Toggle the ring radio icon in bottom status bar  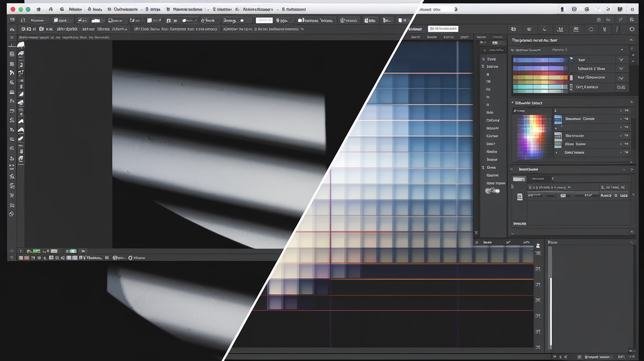131,258
